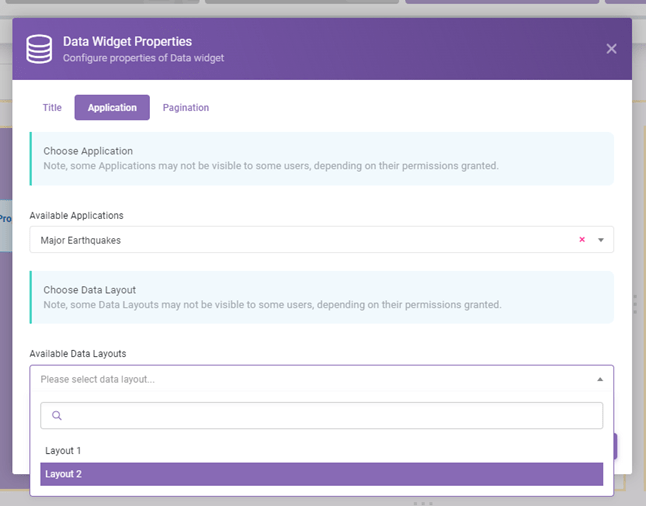Clear the Major Earthquakes selection with red x
This screenshot has width=646, height=506.
[x=582, y=240]
